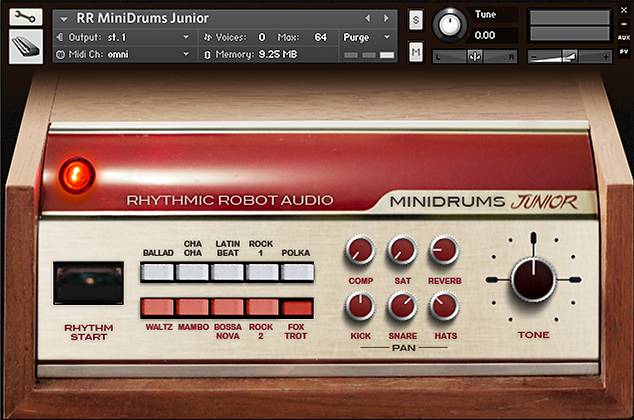Click the large TONE selector knob
Viewport: 634px width, 420px height.
[534, 280]
